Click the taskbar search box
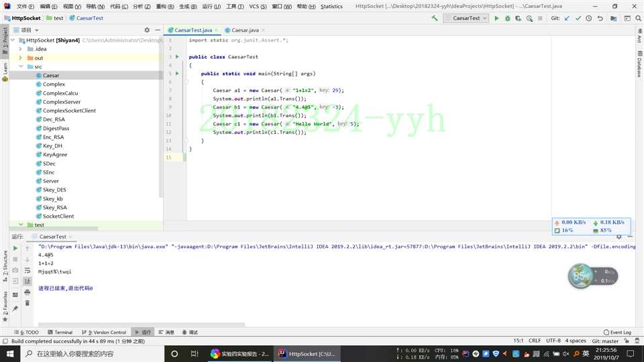 (x=93, y=354)
